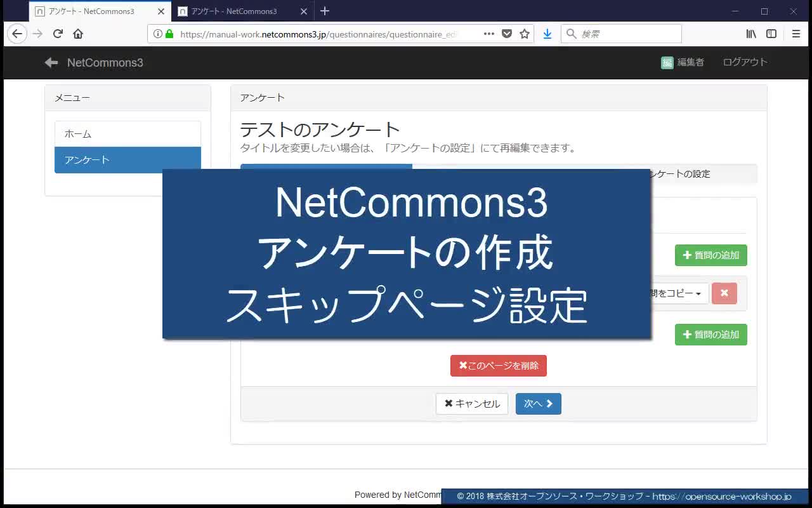Viewport: 812px width, 508px height.
Task: Open the browser home page
Action: tap(78, 34)
